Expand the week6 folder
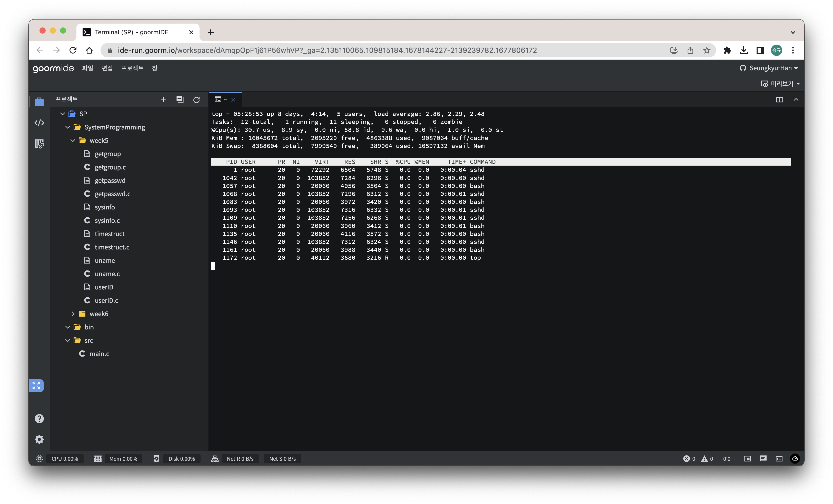This screenshot has height=504, width=833. click(x=73, y=314)
